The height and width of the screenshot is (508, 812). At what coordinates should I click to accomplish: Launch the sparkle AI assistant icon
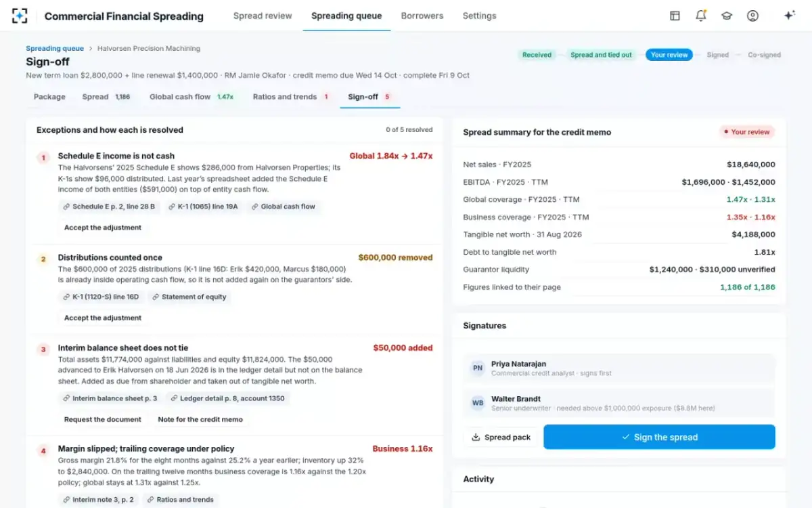789,16
